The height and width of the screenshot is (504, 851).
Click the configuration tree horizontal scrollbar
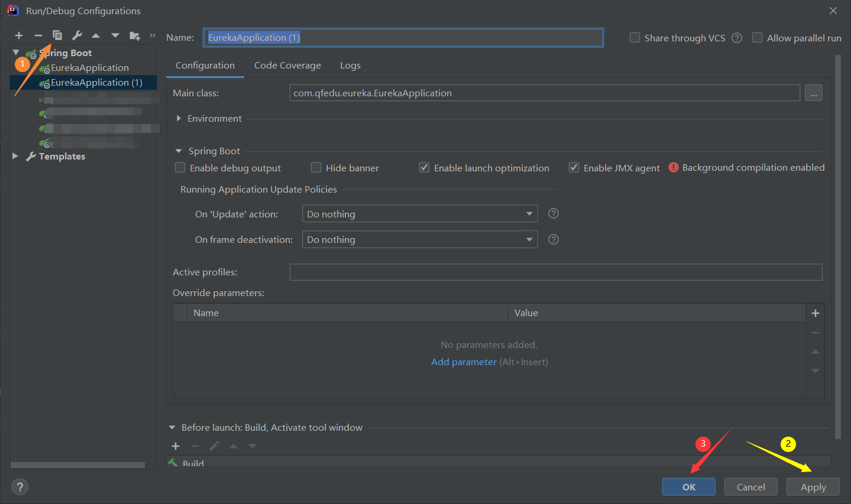pos(77,465)
